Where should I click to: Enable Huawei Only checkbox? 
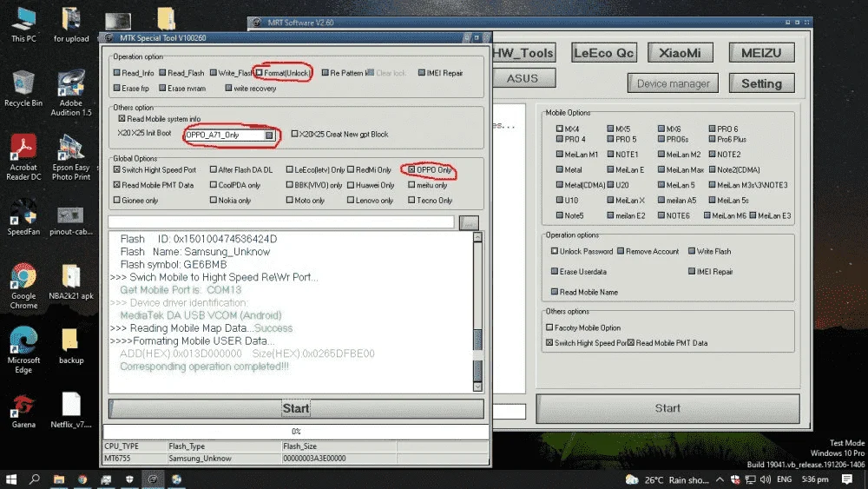(351, 185)
